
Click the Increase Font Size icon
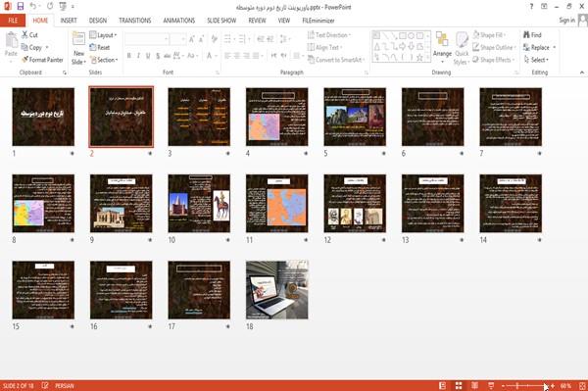(192, 39)
